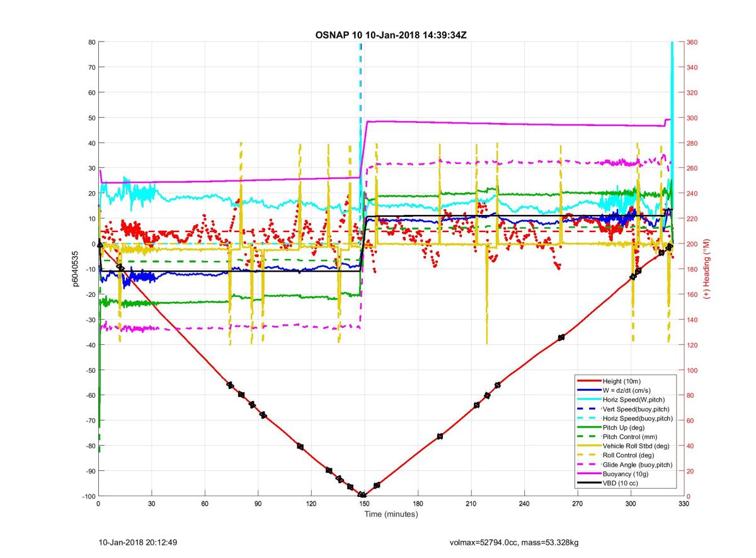
Task: Click the "Time (minutes)" x-axis label
Action: 391,514
